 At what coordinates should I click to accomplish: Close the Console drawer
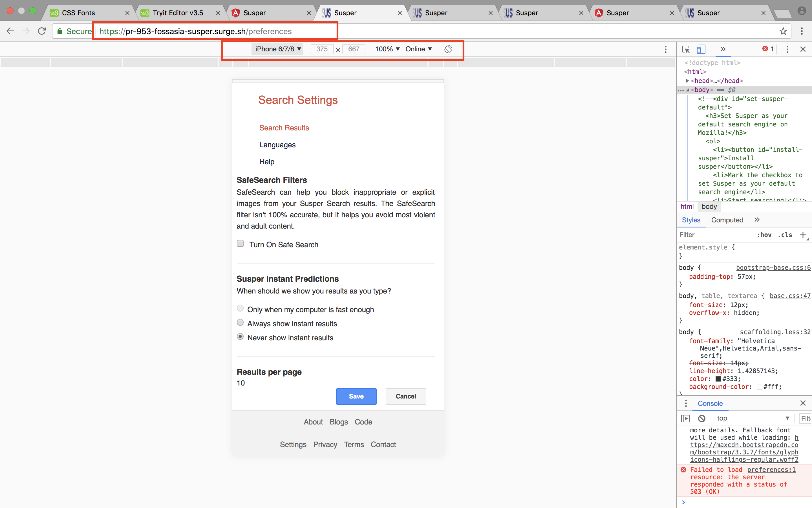coord(803,403)
